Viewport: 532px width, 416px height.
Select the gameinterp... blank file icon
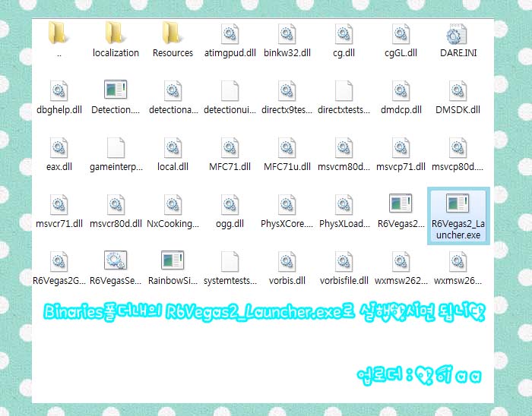(116, 148)
